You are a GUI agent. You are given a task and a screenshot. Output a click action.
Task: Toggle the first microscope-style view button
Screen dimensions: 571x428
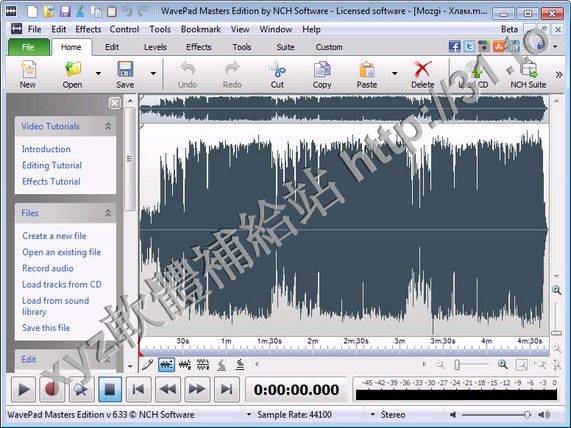point(221,365)
